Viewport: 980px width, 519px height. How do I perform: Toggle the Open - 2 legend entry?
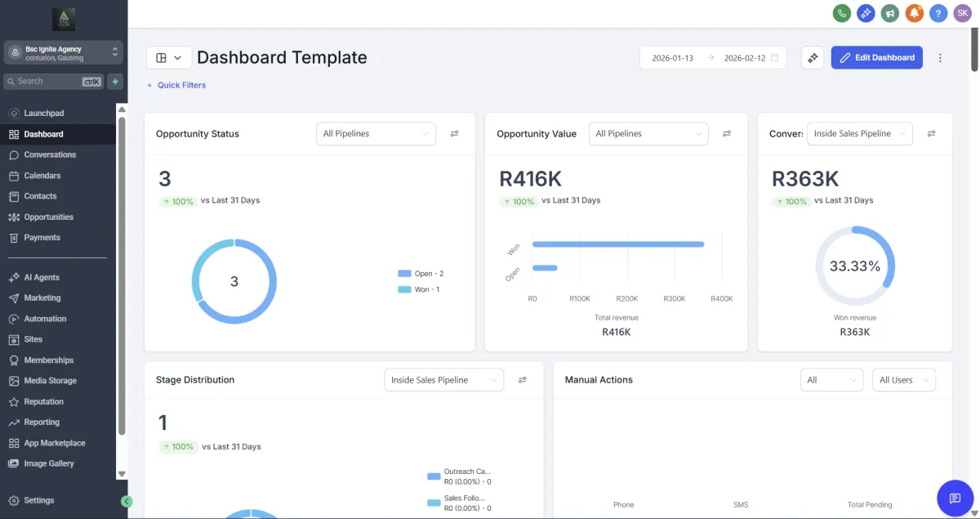[x=421, y=274]
